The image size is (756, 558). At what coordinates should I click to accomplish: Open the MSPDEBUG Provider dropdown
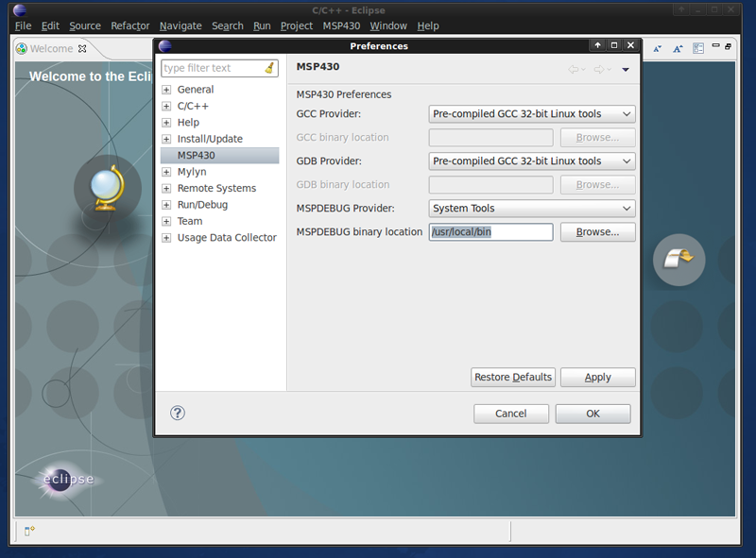point(532,209)
